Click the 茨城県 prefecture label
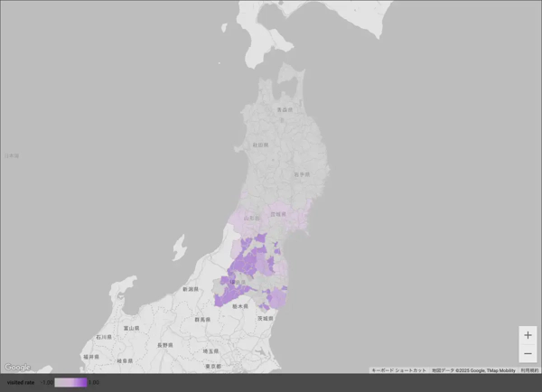This screenshot has width=542, height=392. pyautogui.click(x=265, y=318)
